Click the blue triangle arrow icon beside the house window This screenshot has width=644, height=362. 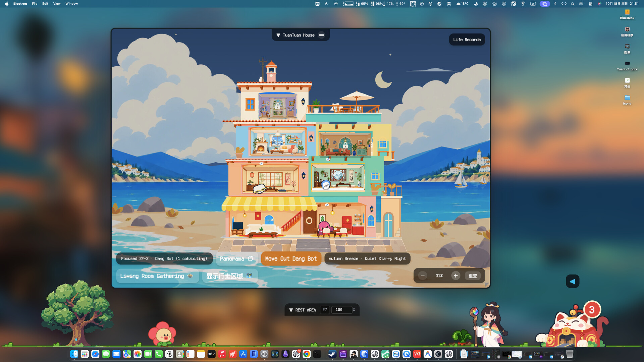tap(573, 281)
